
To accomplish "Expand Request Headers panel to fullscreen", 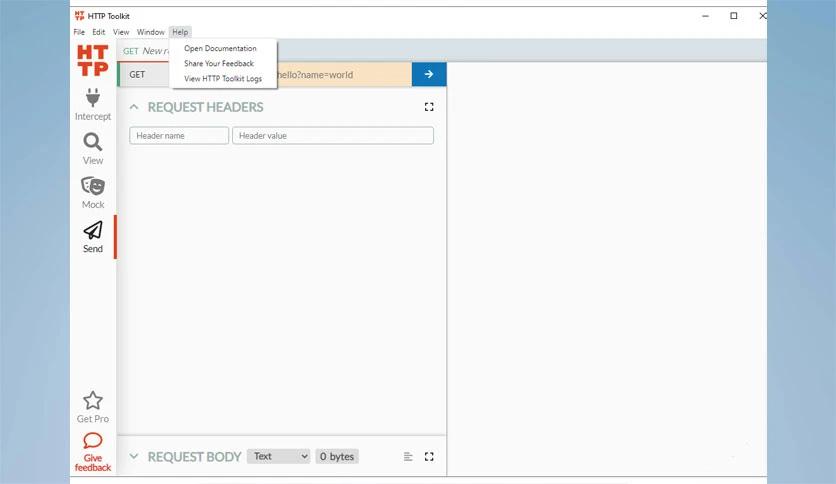I will [x=429, y=107].
